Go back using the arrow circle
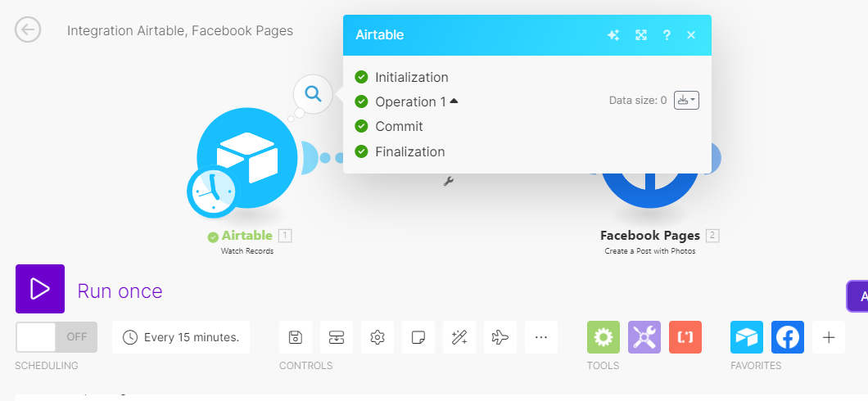This screenshot has width=868, height=401. click(28, 29)
